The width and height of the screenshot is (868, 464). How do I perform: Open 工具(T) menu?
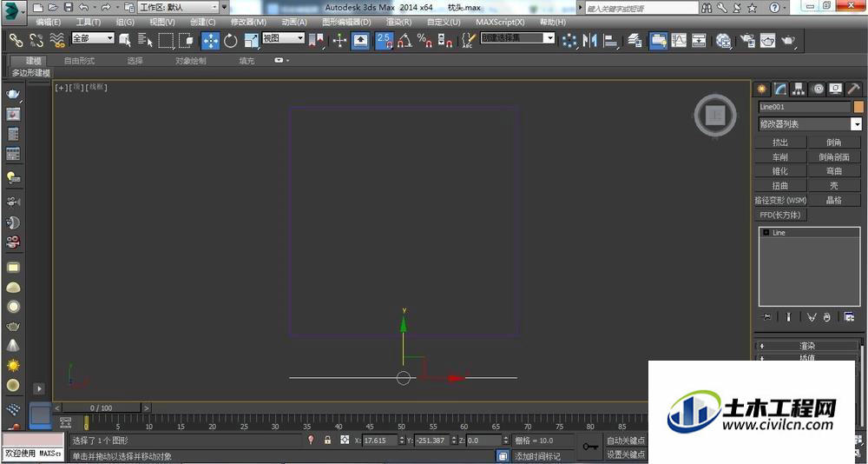(88, 23)
